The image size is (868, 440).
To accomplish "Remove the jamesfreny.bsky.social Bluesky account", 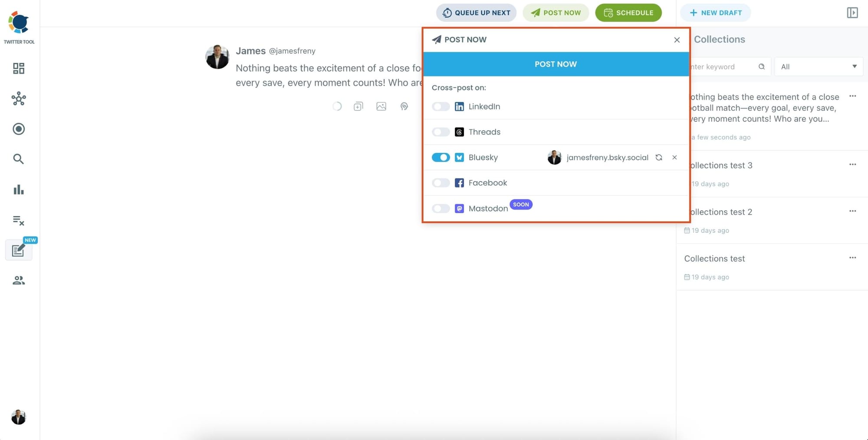I will click(x=674, y=157).
